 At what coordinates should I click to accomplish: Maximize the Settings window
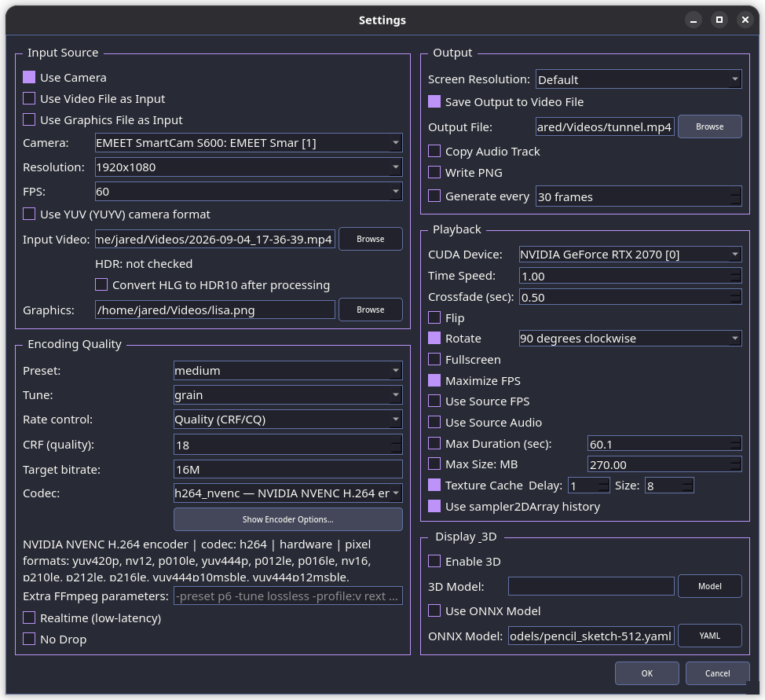(719, 20)
